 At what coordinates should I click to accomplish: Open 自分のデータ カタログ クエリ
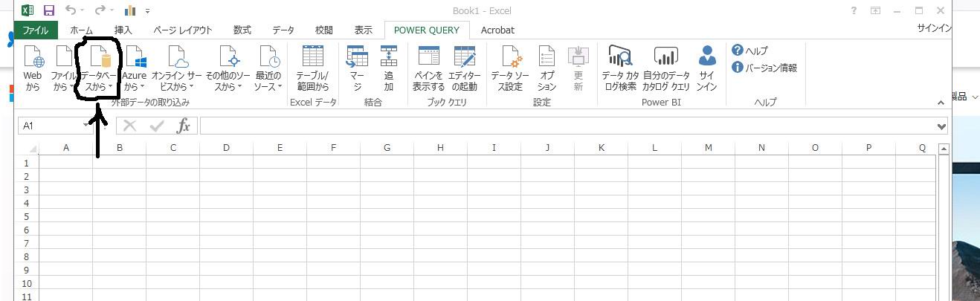tap(666, 68)
